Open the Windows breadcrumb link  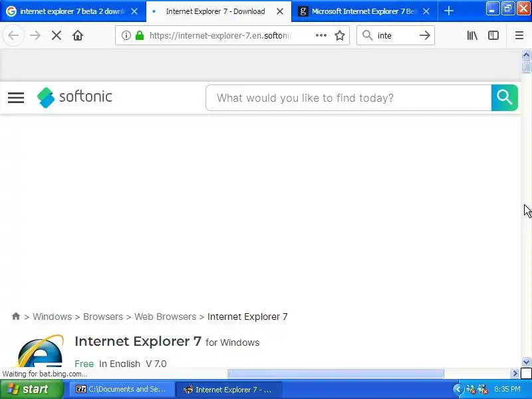(x=53, y=317)
